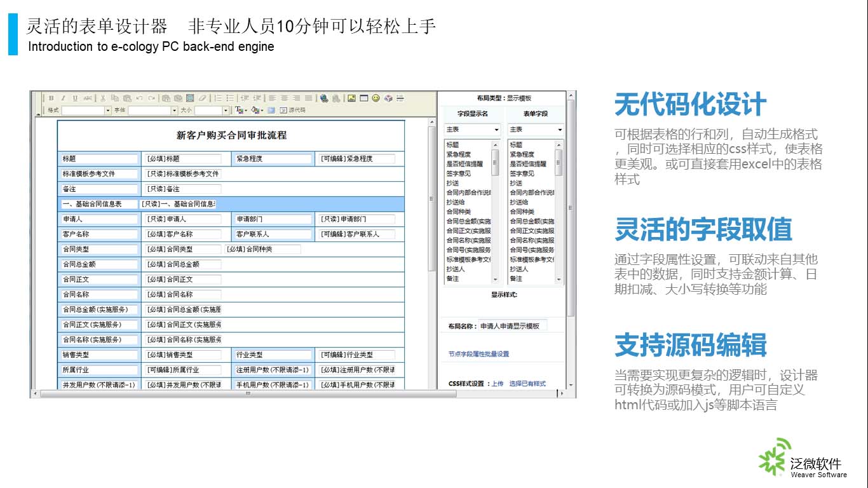Click the [可编辑]客户联系人 field
868x488 pixels.
(356, 234)
